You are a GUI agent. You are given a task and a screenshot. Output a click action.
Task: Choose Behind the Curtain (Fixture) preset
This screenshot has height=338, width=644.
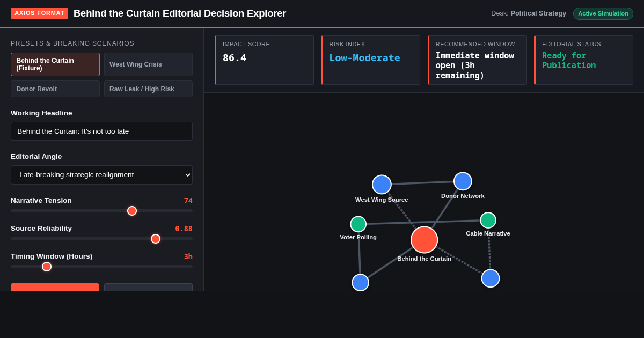pos(55,64)
